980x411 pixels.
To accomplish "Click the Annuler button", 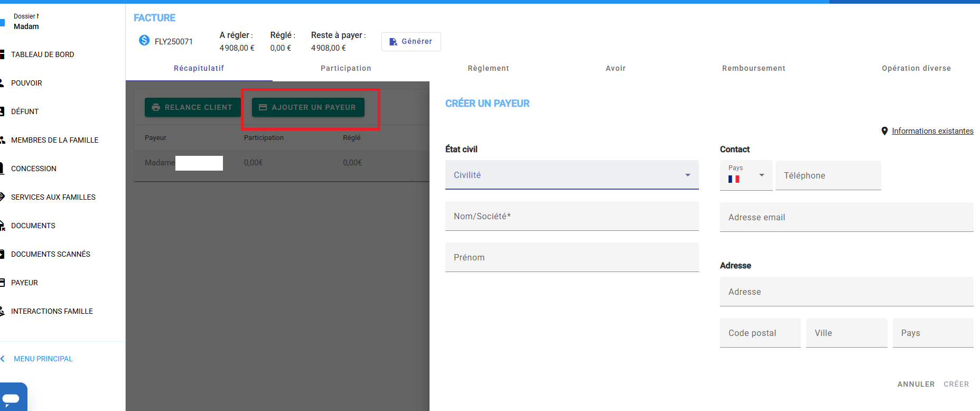I will point(916,384).
